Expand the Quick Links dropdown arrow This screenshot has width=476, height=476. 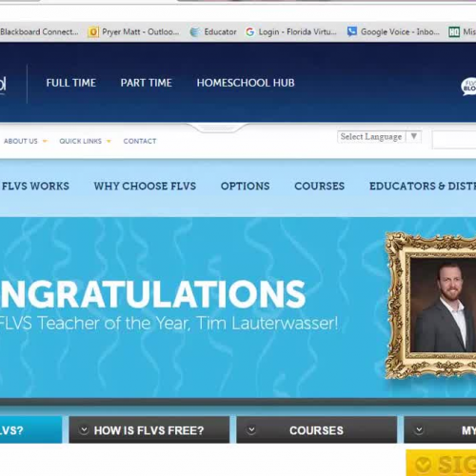coord(109,141)
